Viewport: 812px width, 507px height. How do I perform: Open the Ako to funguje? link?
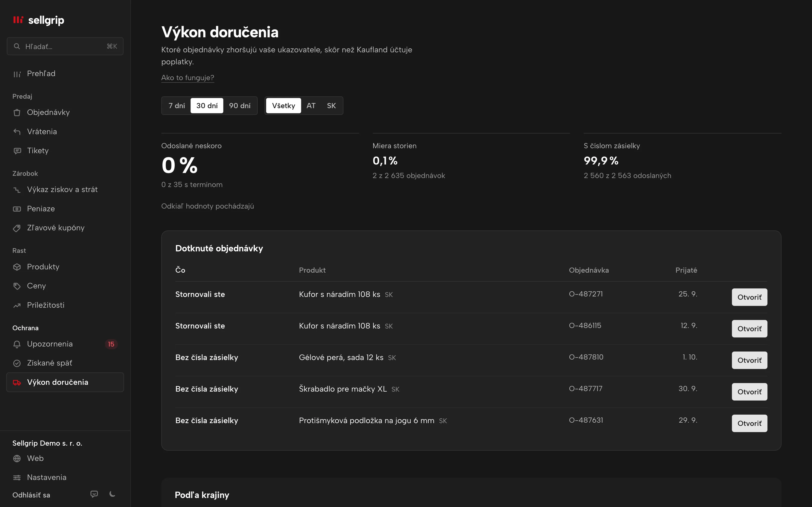click(187, 78)
